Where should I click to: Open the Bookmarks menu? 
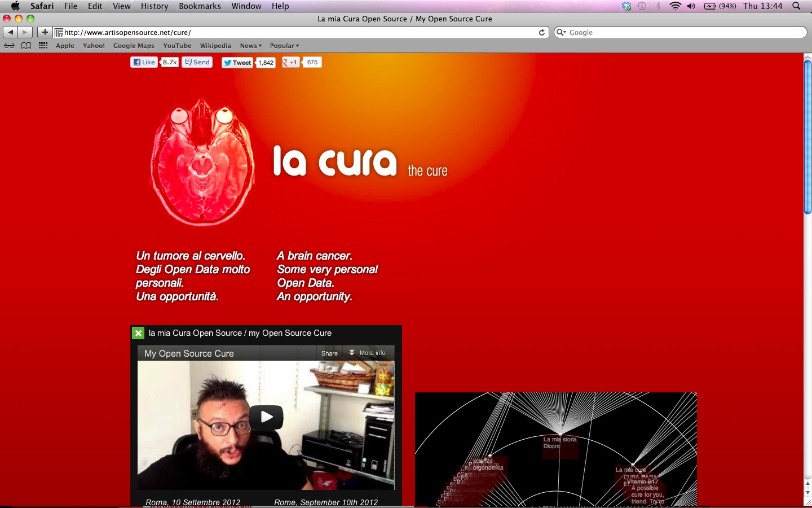pos(200,6)
